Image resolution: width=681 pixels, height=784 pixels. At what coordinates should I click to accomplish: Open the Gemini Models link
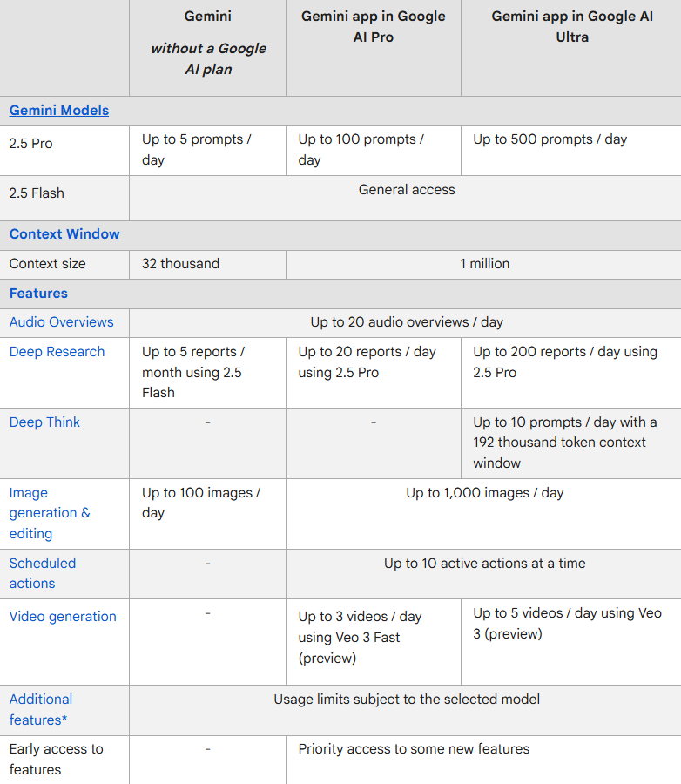pyautogui.click(x=59, y=111)
